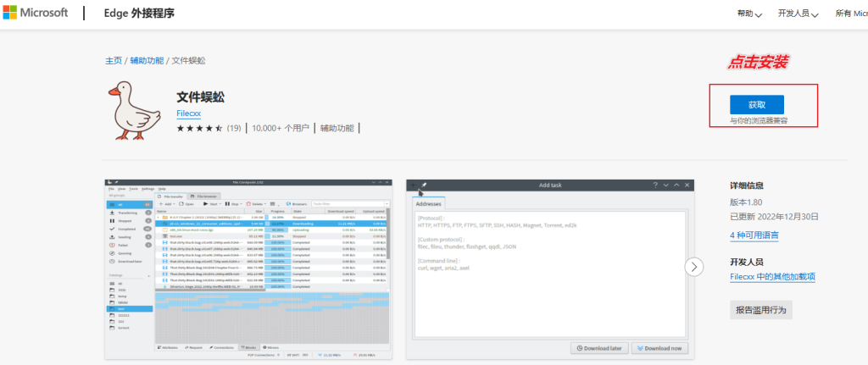868x365 pixels.
Task: Click the Download later clock button
Action: click(x=599, y=348)
